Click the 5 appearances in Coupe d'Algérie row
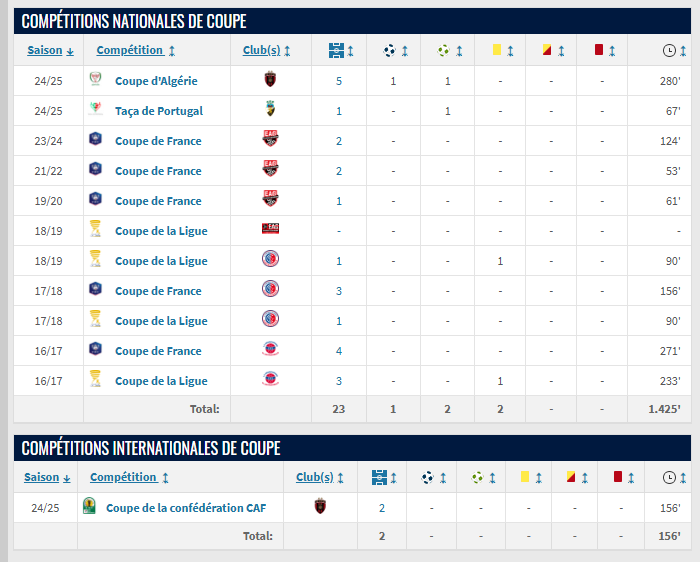Viewport: 700px width, 562px height. (x=339, y=81)
